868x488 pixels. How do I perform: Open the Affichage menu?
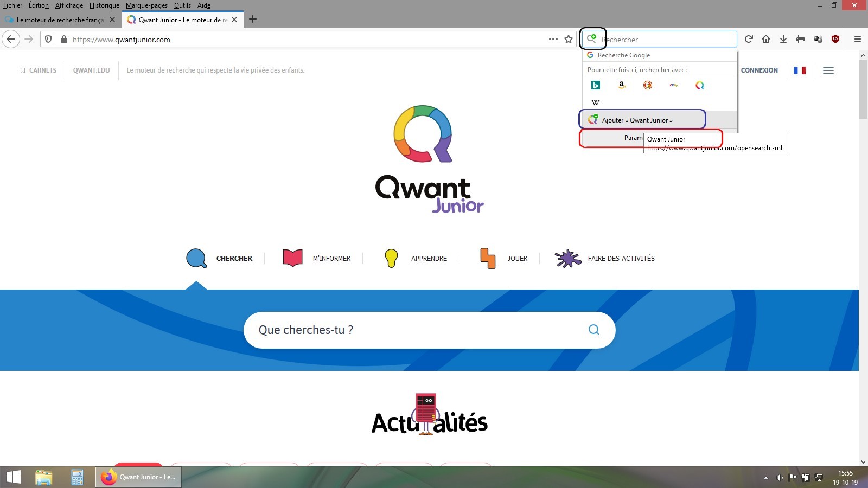[x=69, y=5]
